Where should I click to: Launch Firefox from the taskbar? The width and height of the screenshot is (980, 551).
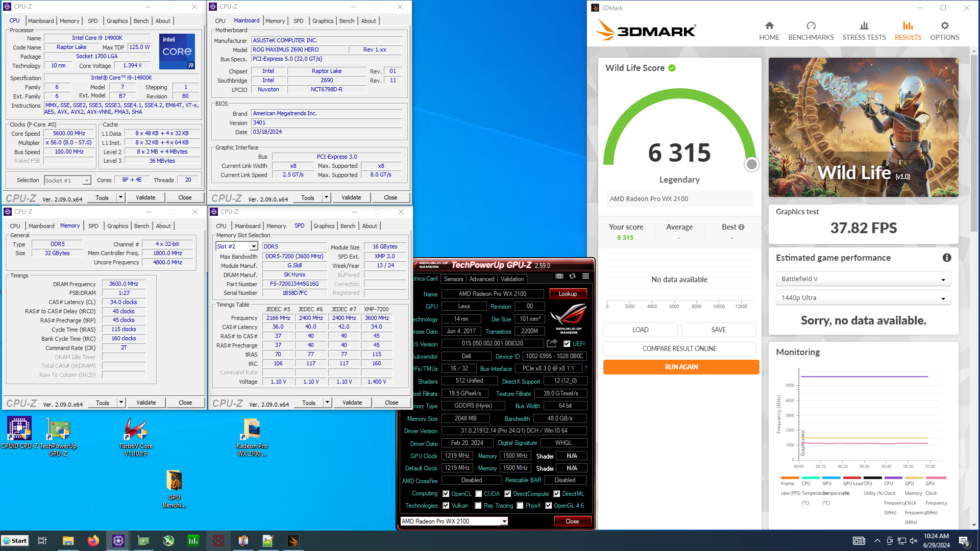[93, 541]
